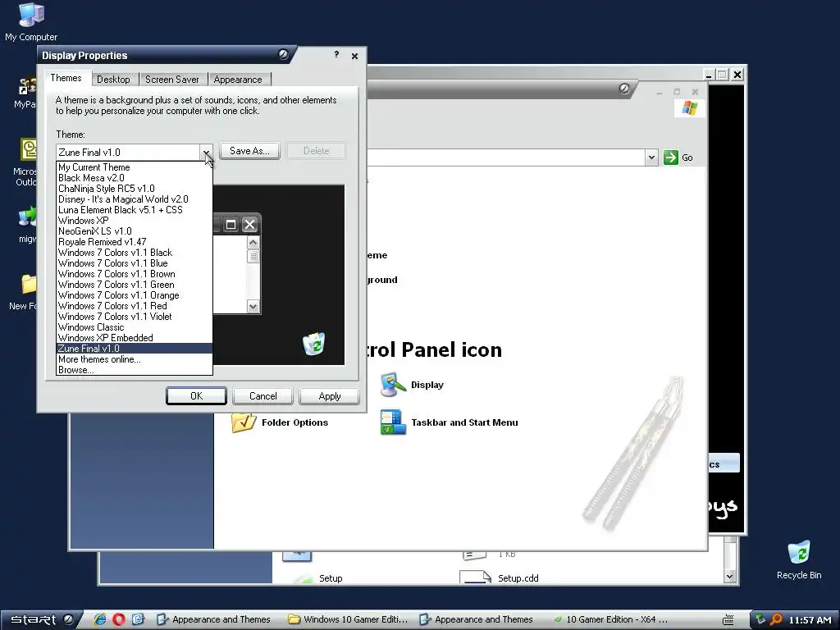Image resolution: width=840 pixels, height=630 pixels.
Task: Switch to the Screen Saver tab
Action: 172,80
